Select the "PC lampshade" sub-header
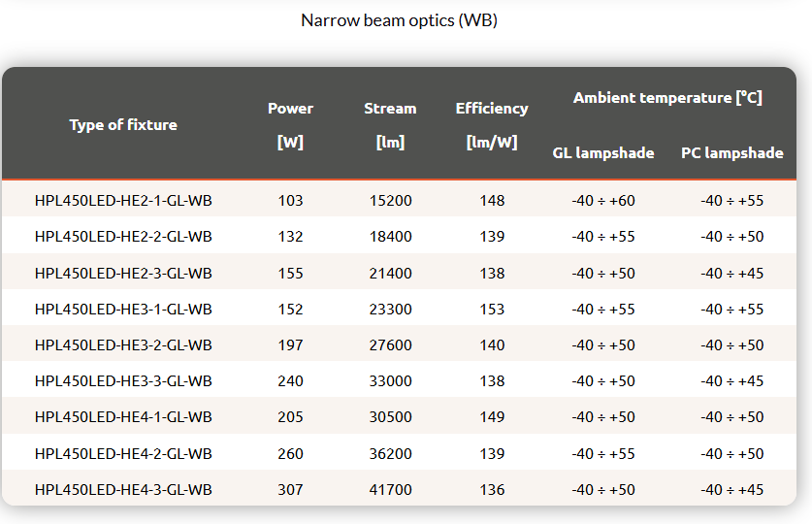The image size is (812, 524). (x=732, y=153)
